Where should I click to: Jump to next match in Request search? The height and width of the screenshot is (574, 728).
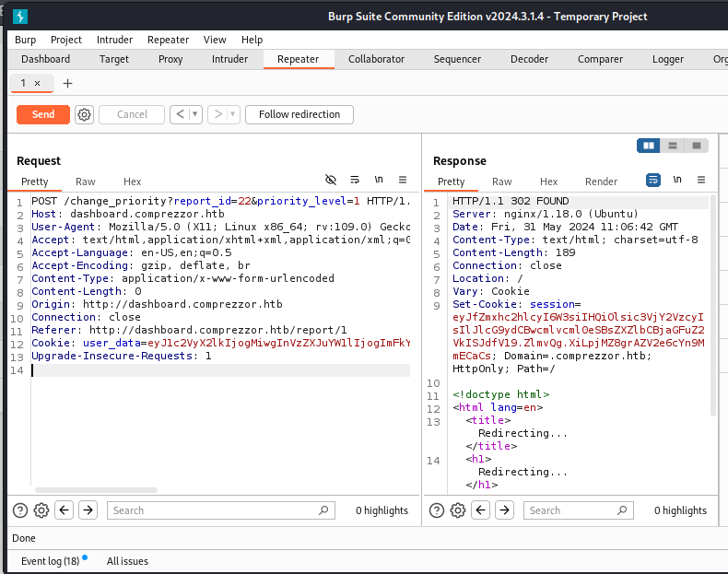88,510
